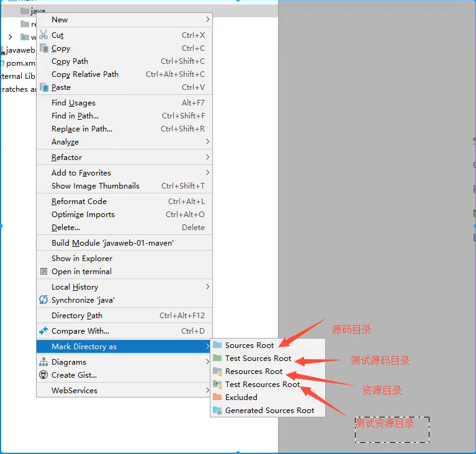Select Show Image Thumbnails menu entry
The image size is (476, 454).
pos(124,185)
